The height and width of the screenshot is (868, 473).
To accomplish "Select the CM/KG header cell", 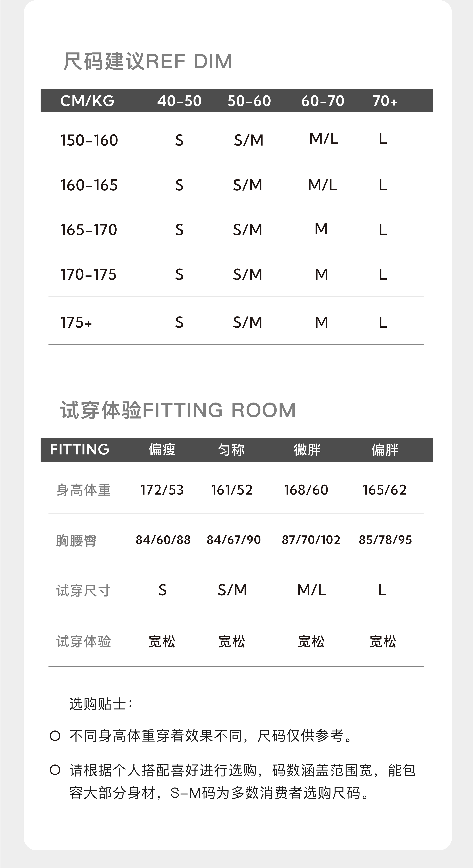I will 87,101.
